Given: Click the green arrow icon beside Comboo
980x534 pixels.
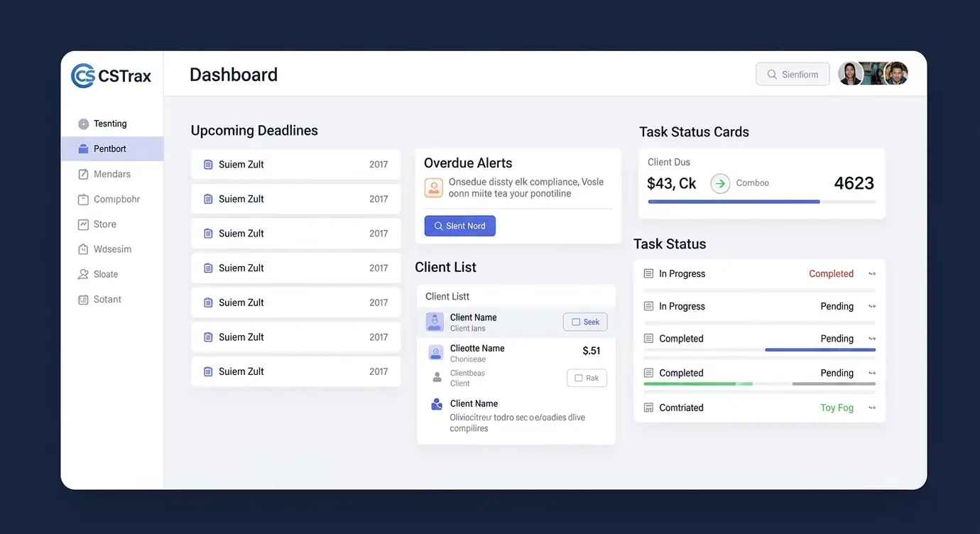Looking at the screenshot, I should [x=720, y=183].
